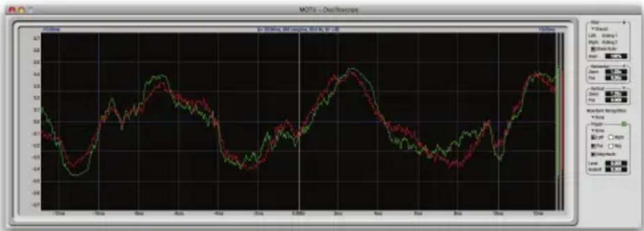Viewport: 644px width, 231px height.
Task: Toggle the Trigger Pos checkbox
Action: point(593,146)
